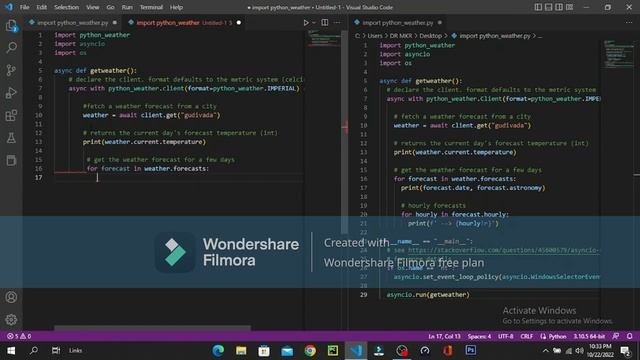
Task: Show errors and warnings from the status bar
Action: point(19,336)
